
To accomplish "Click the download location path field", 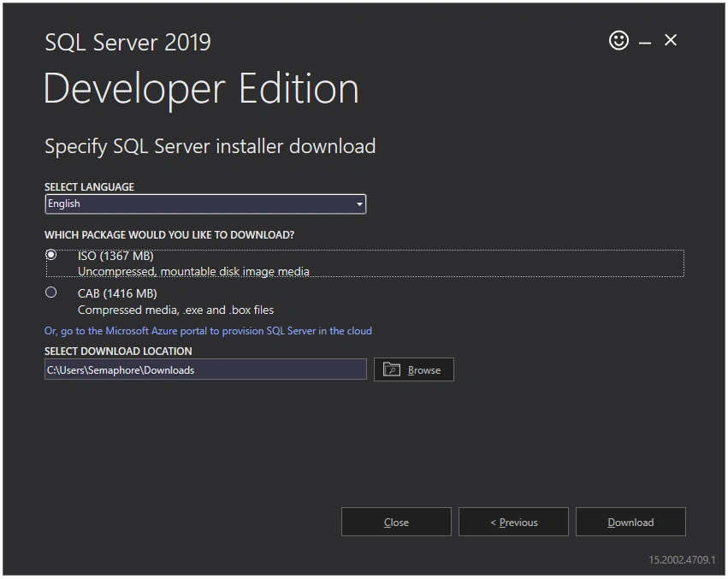I will pos(205,369).
